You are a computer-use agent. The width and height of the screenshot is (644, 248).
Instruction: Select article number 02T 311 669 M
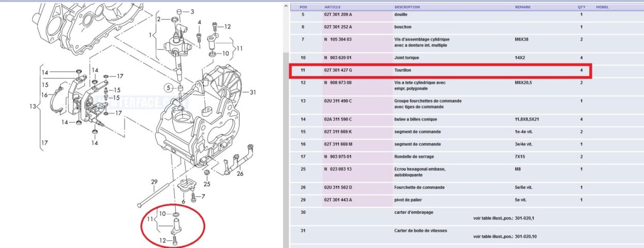[338, 144]
